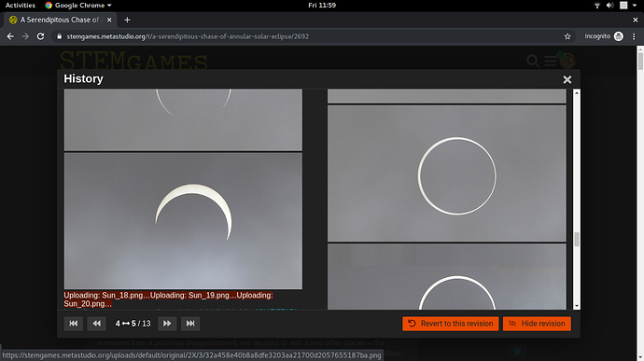This screenshot has width=644, height=361.
Task: Open the partial ring image at bottom right
Action: click(447, 276)
